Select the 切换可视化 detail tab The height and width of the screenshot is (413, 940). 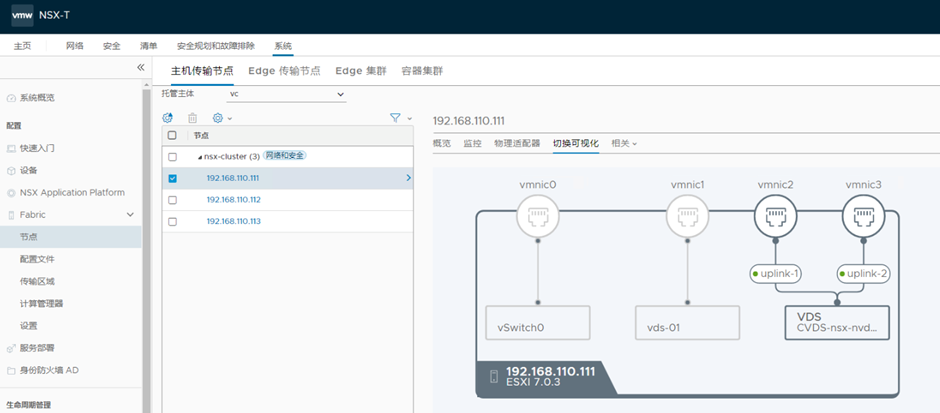(576, 143)
